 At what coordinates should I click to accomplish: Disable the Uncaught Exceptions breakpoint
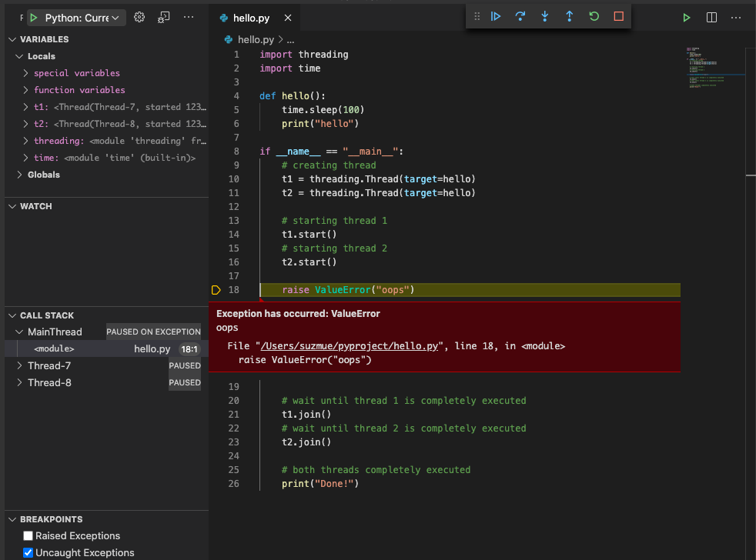(x=28, y=553)
